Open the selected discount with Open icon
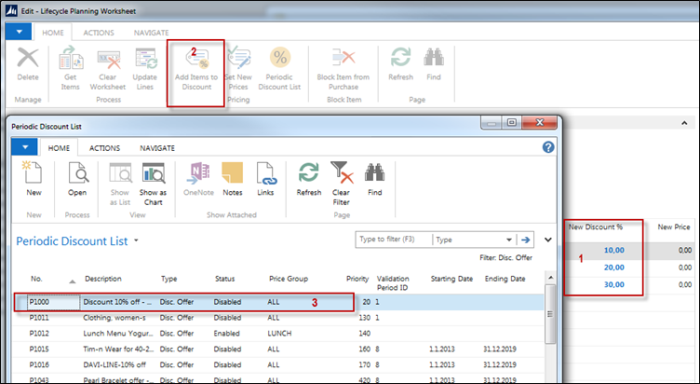Viewport: 700px width, 384px height. coord(77,179)
